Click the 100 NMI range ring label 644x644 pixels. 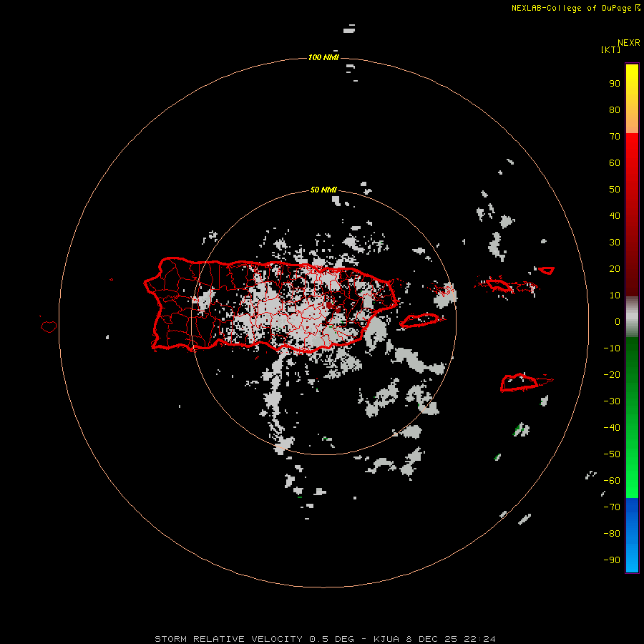click(323, 57)
